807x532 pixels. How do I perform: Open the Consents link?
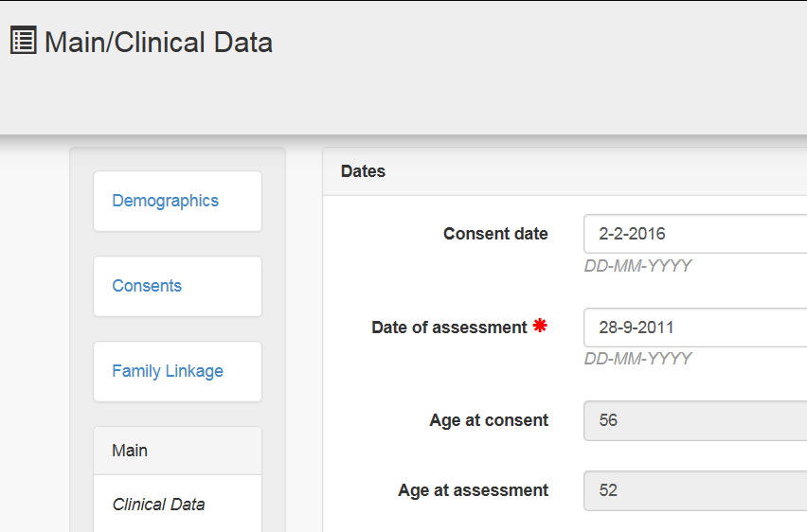(x=147, y=286)
